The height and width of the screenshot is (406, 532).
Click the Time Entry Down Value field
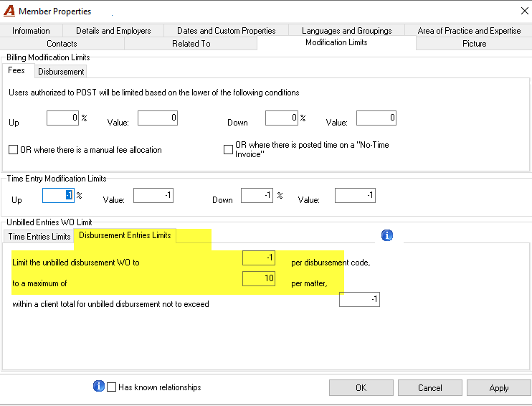point(355,196)
